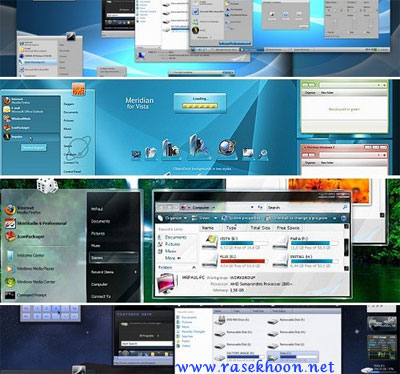The width and height of the screenshot is (400, 374).
Task: Launch SkinStudio 6 Professional
Action: click(36, 223)
